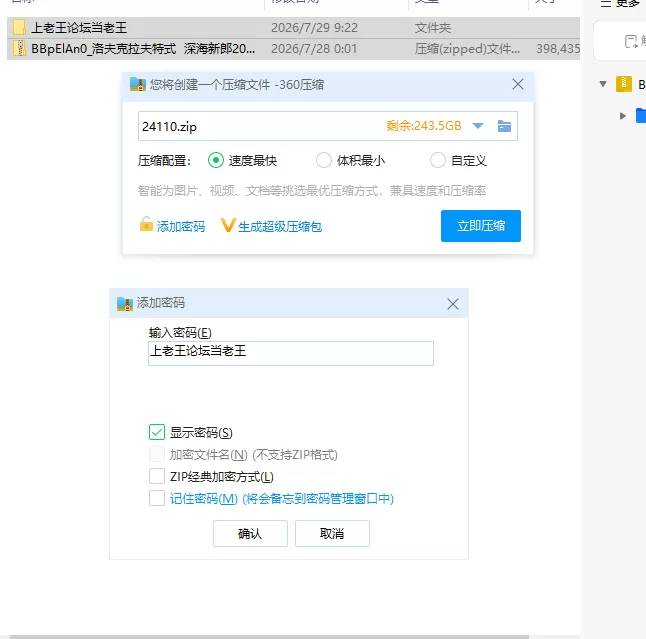Expand the blue folder tree node
This screenshot has width=646, height=639.
[x=623, y=116]
